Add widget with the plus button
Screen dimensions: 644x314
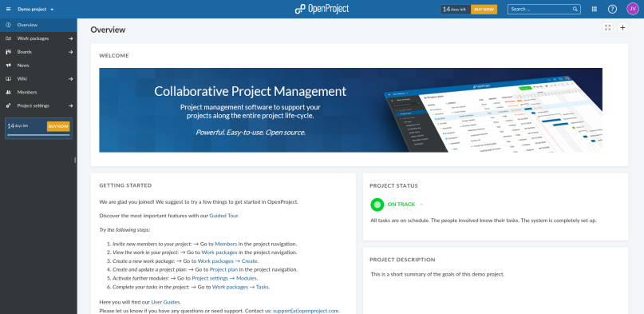click(x=623, y=27)
